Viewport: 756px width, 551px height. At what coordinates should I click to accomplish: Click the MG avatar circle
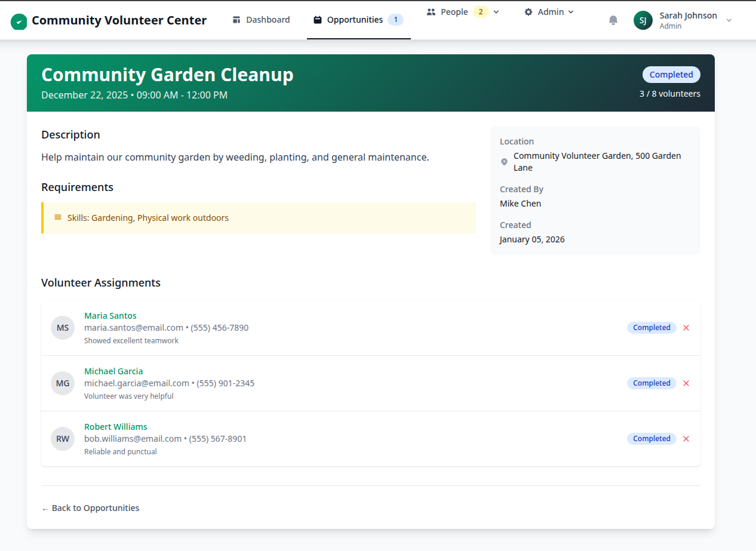[63, 383]
